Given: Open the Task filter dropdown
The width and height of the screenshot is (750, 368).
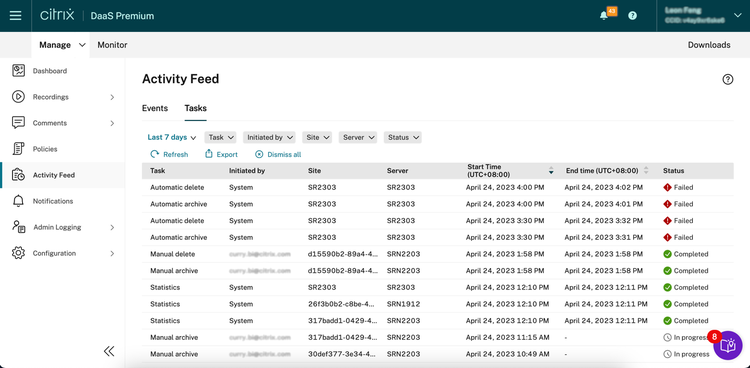Looking at the screenshot, I should coord(221,137).
